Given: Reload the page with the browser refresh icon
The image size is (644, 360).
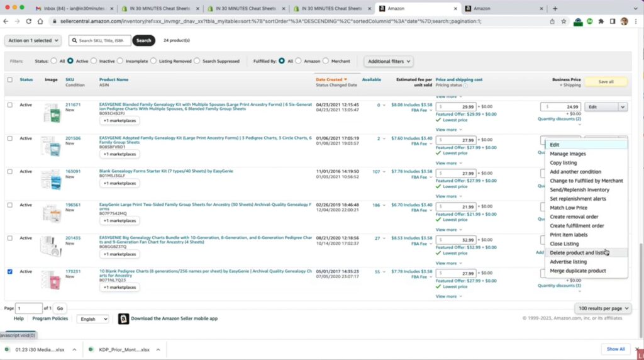Looking at the screenshot, I should (x=29, y=21).
